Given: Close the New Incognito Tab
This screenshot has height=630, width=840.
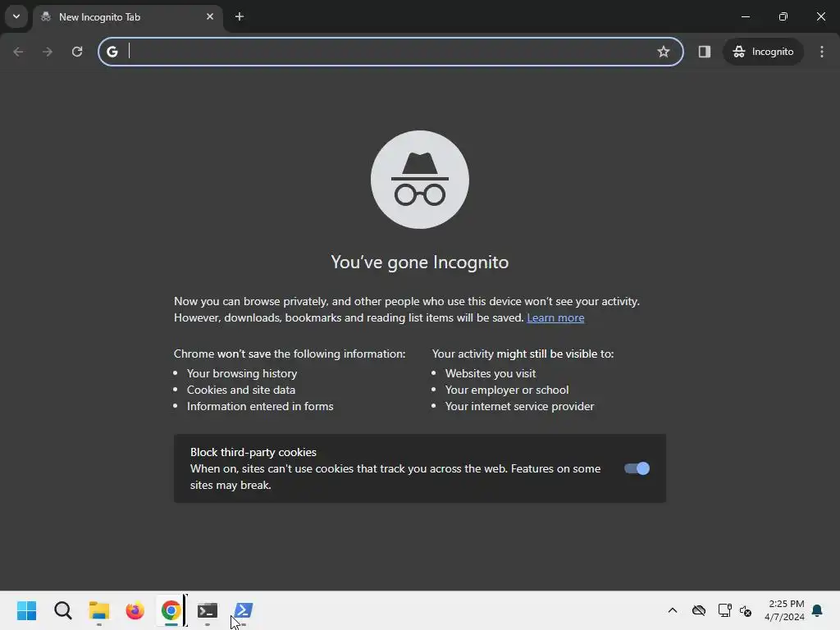Looking at the screenshot, I should pos(210,16).
